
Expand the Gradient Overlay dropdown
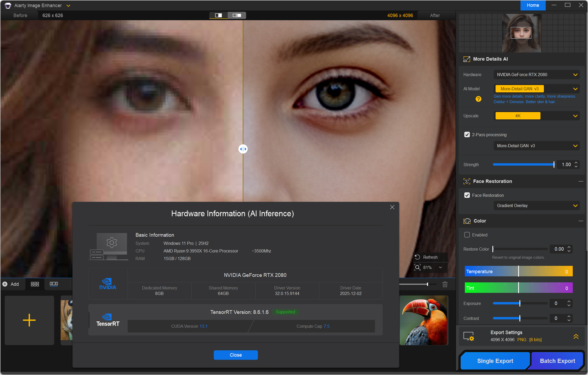click(537, 205)
